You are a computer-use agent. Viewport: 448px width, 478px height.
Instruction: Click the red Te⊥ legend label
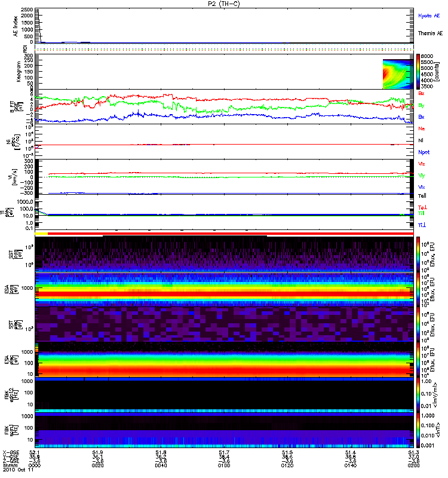tap(422, 207)
